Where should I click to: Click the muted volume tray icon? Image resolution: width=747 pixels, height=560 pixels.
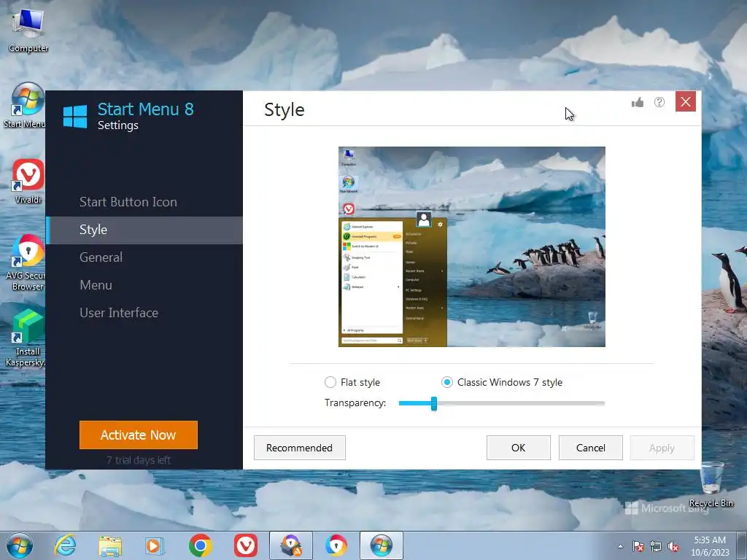coord(673,546)
